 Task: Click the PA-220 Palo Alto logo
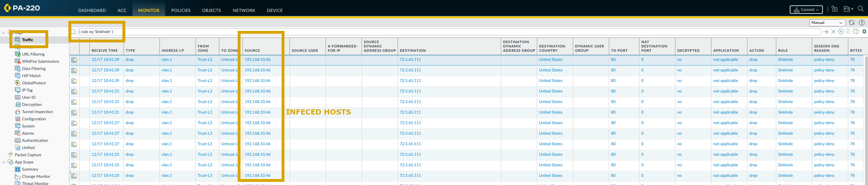point(22,8)
